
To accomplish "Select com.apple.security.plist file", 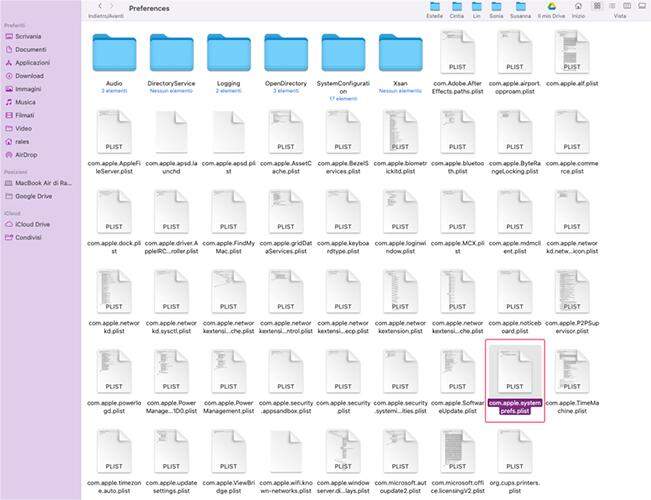I will (343, 371).
